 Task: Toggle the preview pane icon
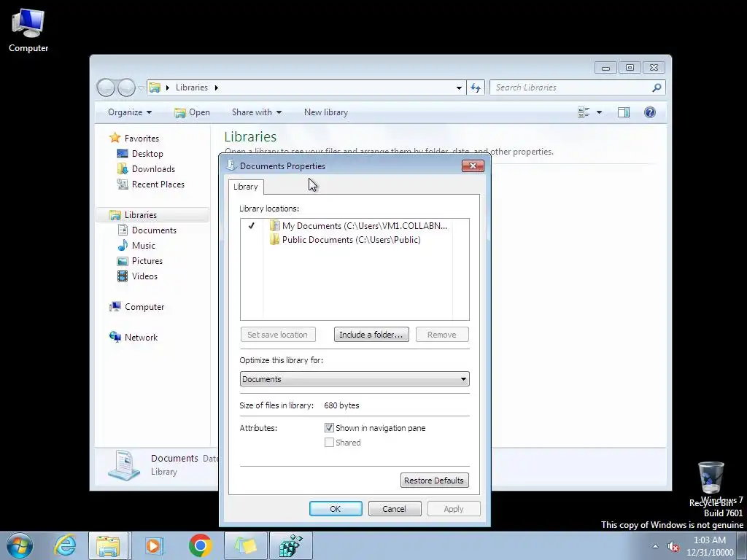pyautogui.click(x=623, y=112)
